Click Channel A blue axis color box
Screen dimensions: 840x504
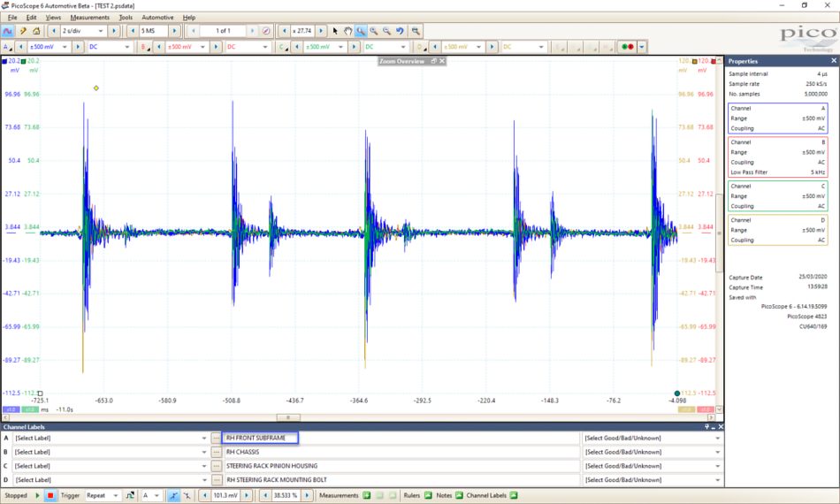(4, 61)
